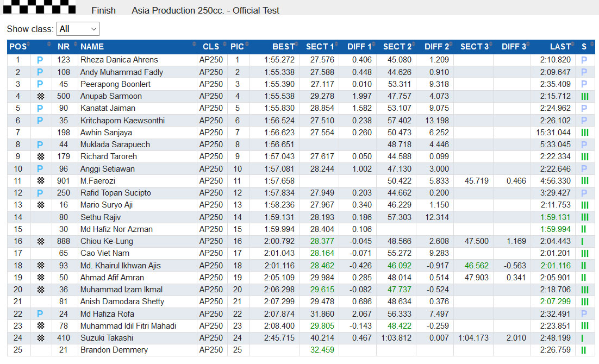The image size is (599, 364).
Task: Click green last lap 1:59.994
Action: click(556, 229)
